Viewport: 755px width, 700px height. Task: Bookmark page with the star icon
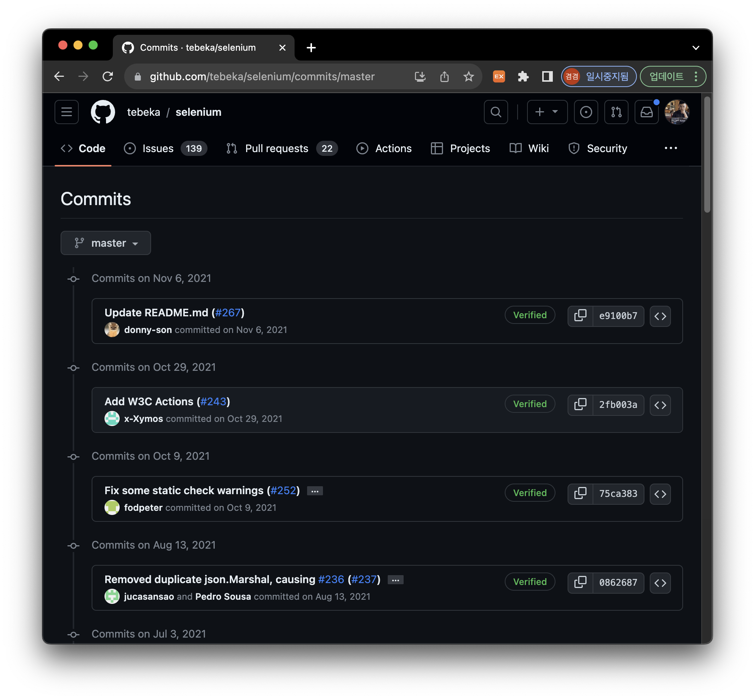[x=468, y=77]
